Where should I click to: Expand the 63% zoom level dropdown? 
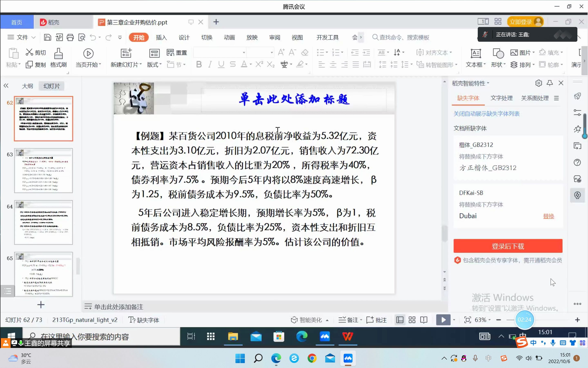(x=490, y=320)
